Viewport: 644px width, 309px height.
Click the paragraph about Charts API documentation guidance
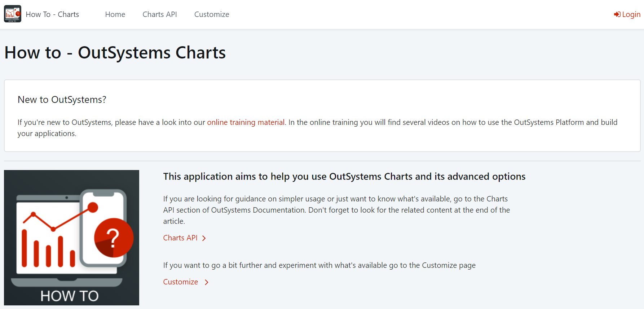336,210
